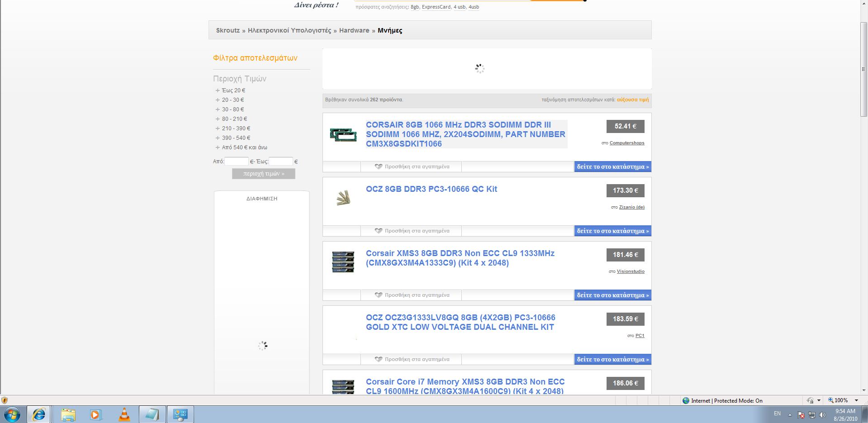
Task: Launch Windows Media Player from the taskbar
Action: tap(96, 414)
